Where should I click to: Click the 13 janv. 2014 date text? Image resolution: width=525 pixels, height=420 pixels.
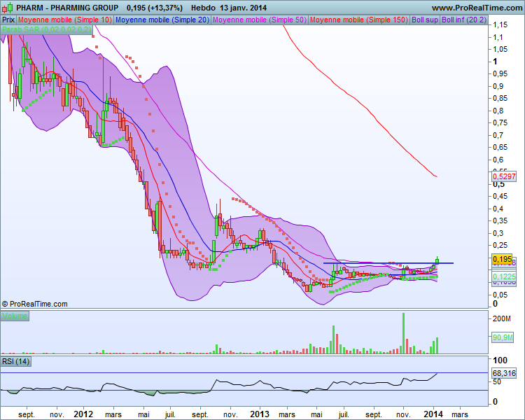click(x=244, y=8)
